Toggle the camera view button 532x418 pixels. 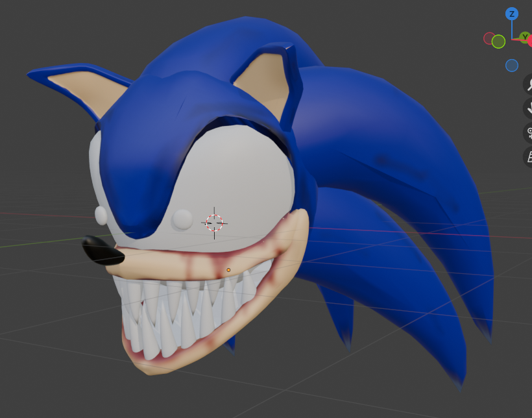click(528, 132)
